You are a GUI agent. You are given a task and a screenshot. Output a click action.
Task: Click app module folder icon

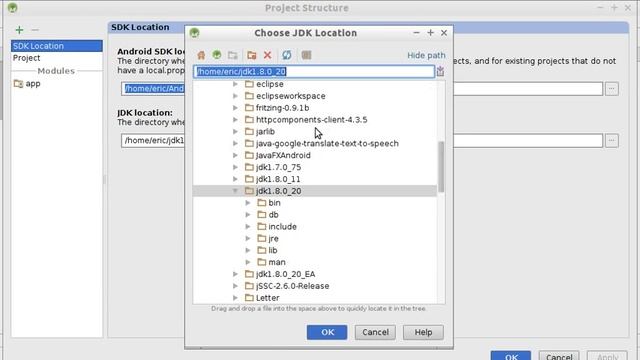point(18,84)
